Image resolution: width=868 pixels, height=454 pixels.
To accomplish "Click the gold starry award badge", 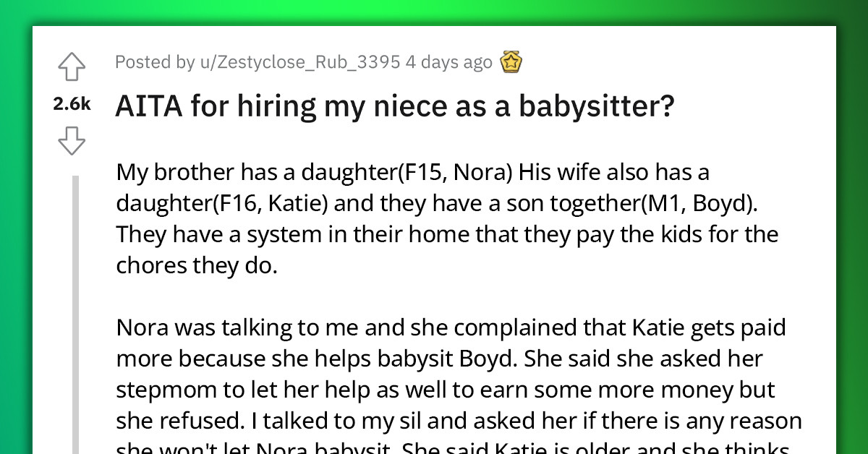I will tap(511, 62).
